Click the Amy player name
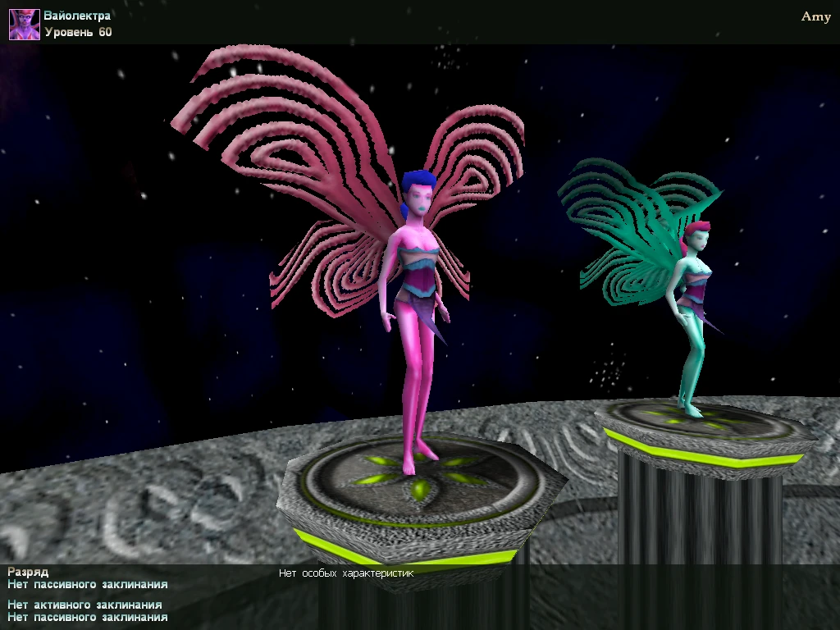The width and height of the screenshot is (840, 630). (x=815, y=17)
